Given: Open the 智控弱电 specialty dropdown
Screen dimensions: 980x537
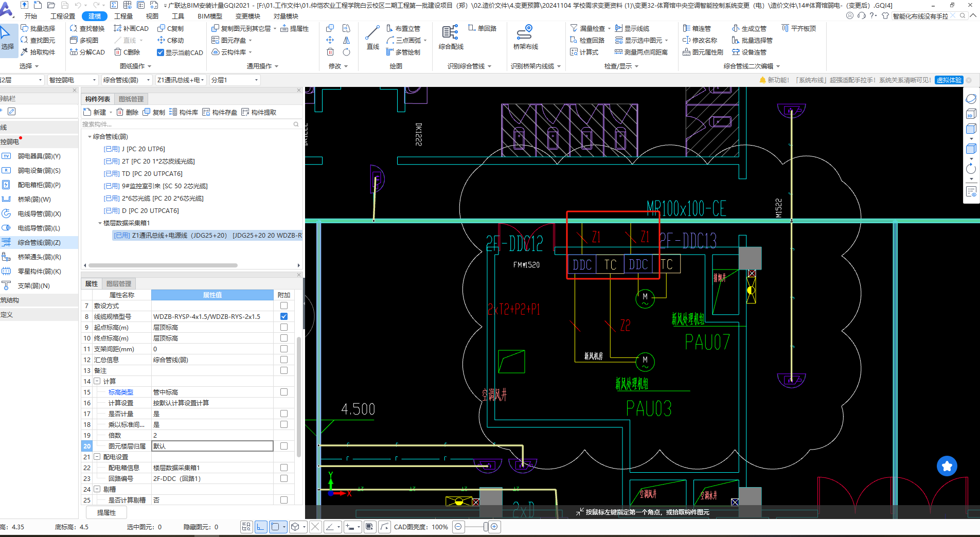Looking at the screenshot, I should 72,80.
